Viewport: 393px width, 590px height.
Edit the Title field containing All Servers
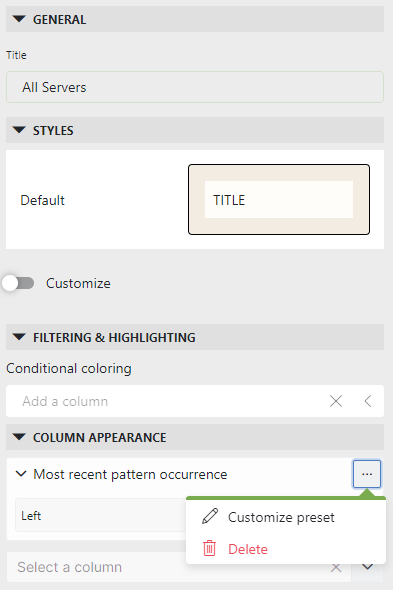pos(195,87)
